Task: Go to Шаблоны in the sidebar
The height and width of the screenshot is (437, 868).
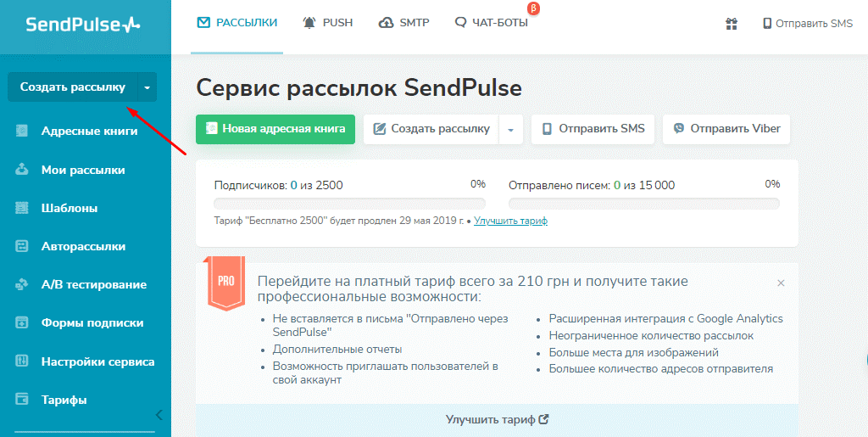Action: tap(70, 208)
